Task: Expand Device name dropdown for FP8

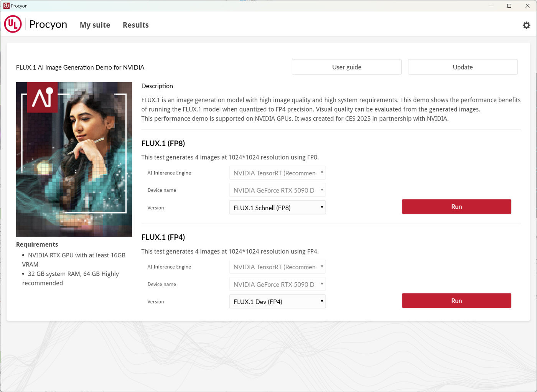Action: (277, 190)
